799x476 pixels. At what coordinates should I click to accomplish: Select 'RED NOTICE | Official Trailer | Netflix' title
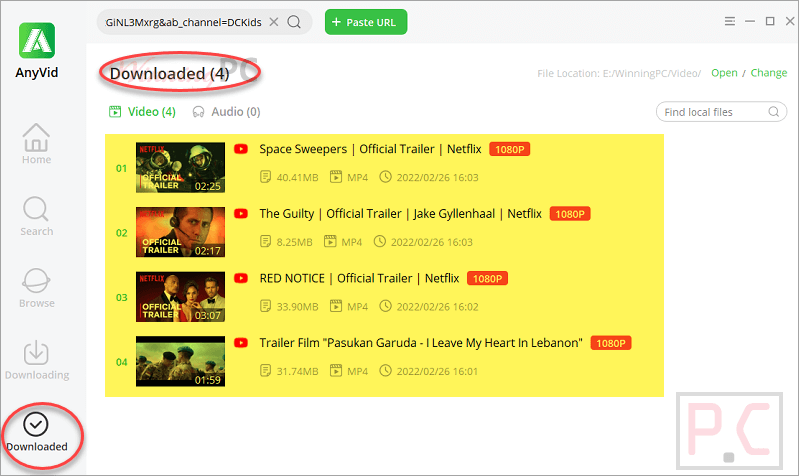pyautogui.click(x=359, y=278)
